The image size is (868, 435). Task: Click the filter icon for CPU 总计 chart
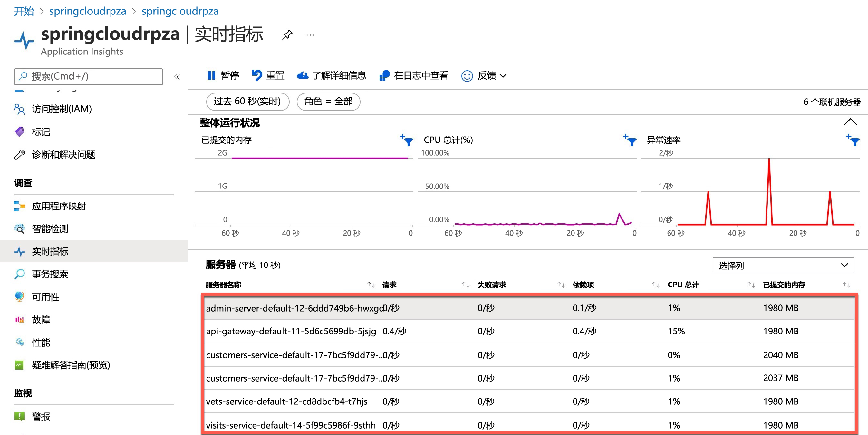tap(630, 140)
